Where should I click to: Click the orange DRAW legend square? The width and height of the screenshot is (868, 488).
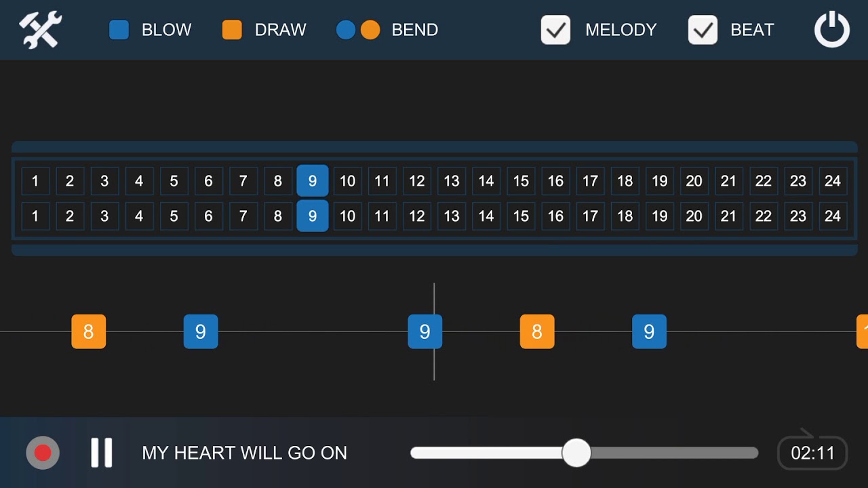(232, 30)
